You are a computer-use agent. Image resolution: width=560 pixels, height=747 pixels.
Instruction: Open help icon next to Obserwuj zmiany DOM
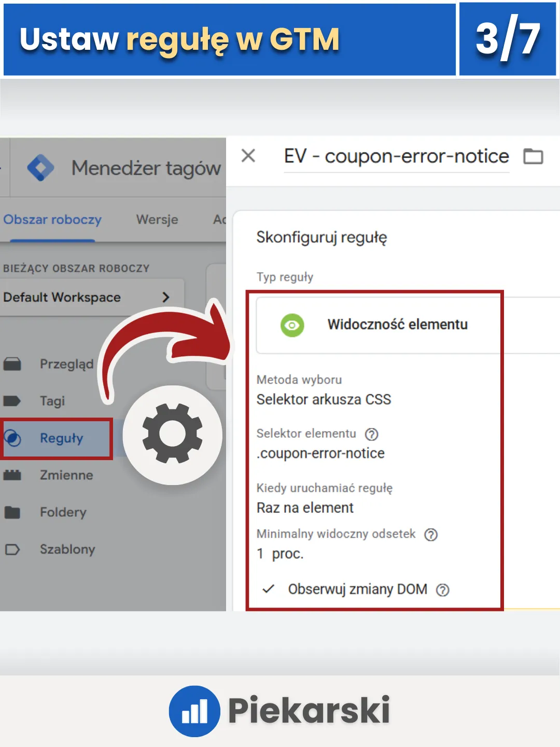click(x=442, y=590)
